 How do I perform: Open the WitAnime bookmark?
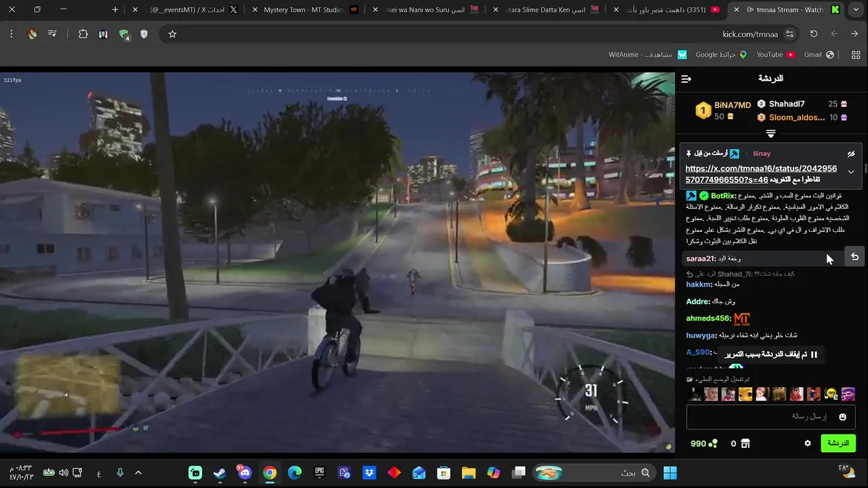[x=647, y=54]
